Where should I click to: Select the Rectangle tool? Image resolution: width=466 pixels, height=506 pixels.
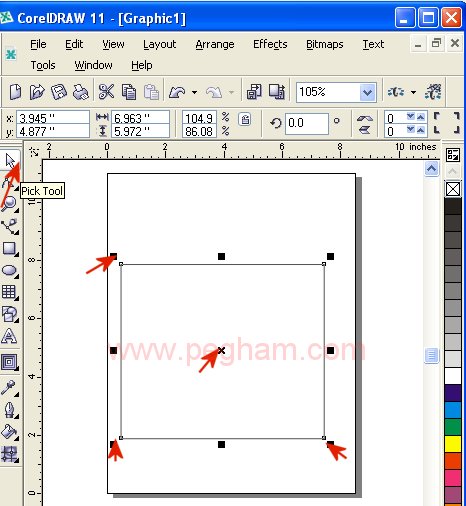coord(10,249)
